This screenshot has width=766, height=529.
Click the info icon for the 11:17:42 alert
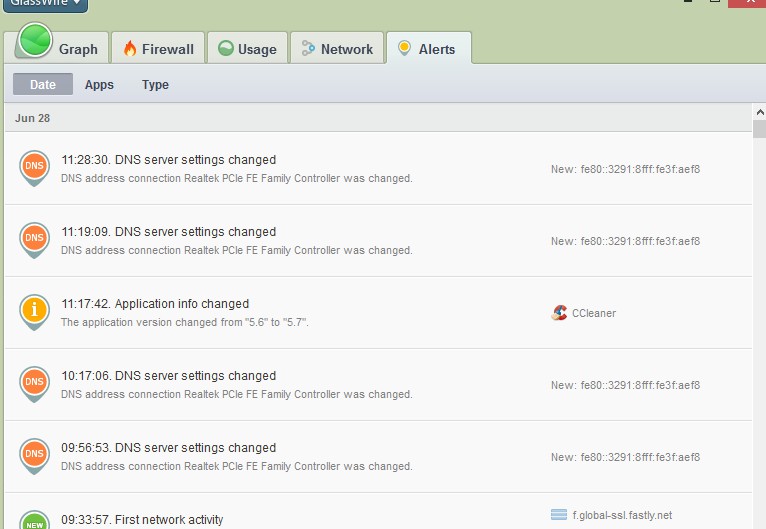click(x=34, y=312)
